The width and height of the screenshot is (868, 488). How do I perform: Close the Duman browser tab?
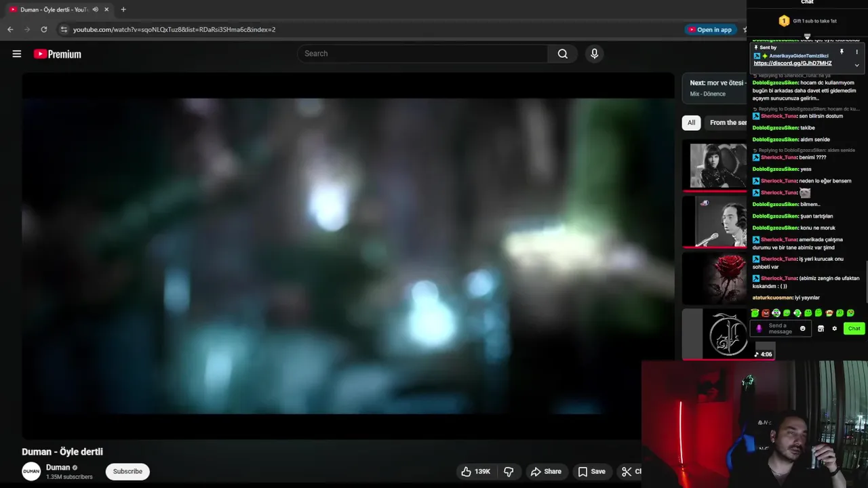pos(106,9)
